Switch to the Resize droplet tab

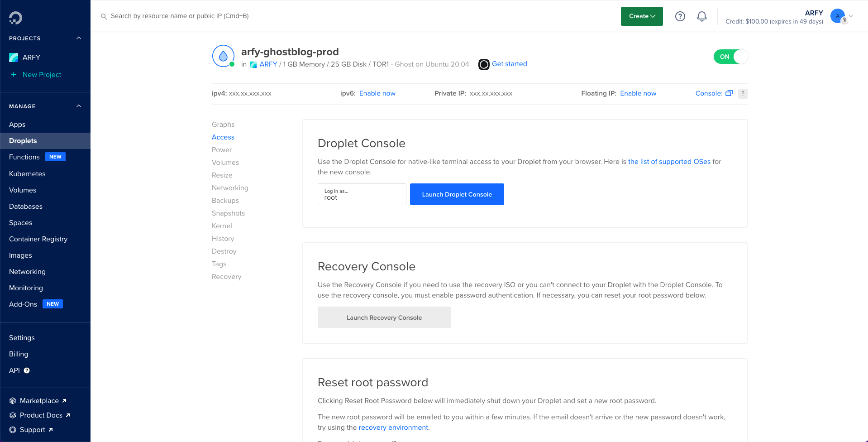(x=222, y=175)
